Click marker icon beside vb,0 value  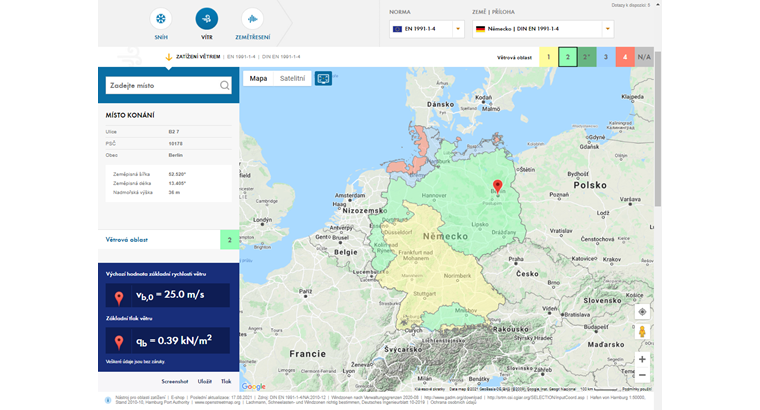point(119,296)
